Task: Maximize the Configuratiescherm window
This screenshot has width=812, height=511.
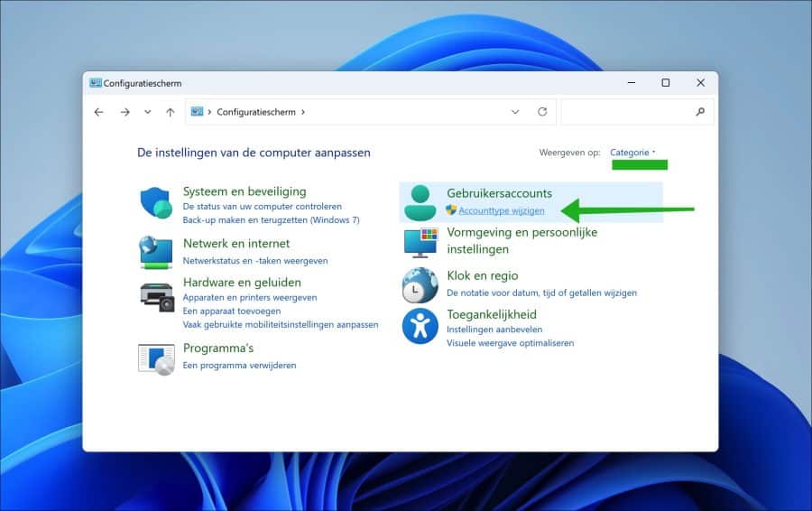Action: (666, 83)
